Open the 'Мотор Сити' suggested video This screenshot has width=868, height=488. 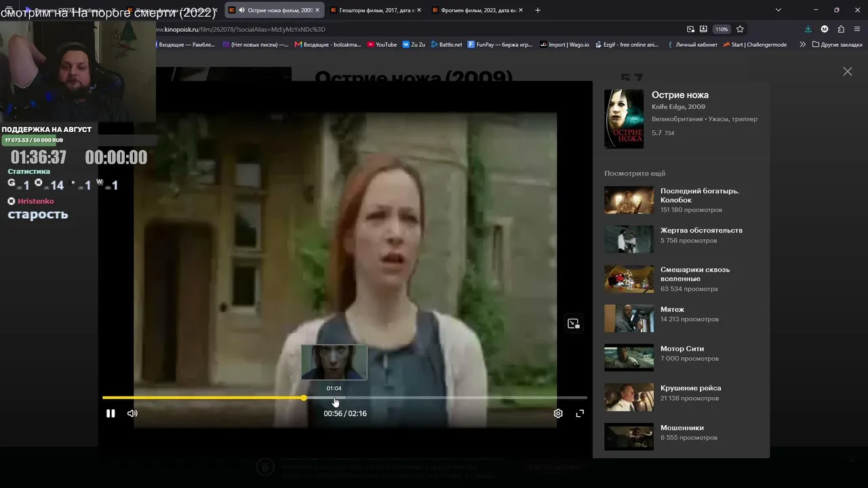coord(682,349)
